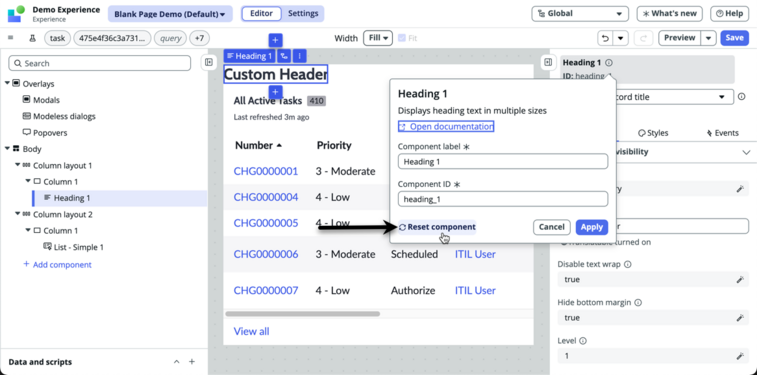Click bind data icon in Hide bottom margin row
The height and width of the screenshot is (375, 757).
[x=740, y=318]
